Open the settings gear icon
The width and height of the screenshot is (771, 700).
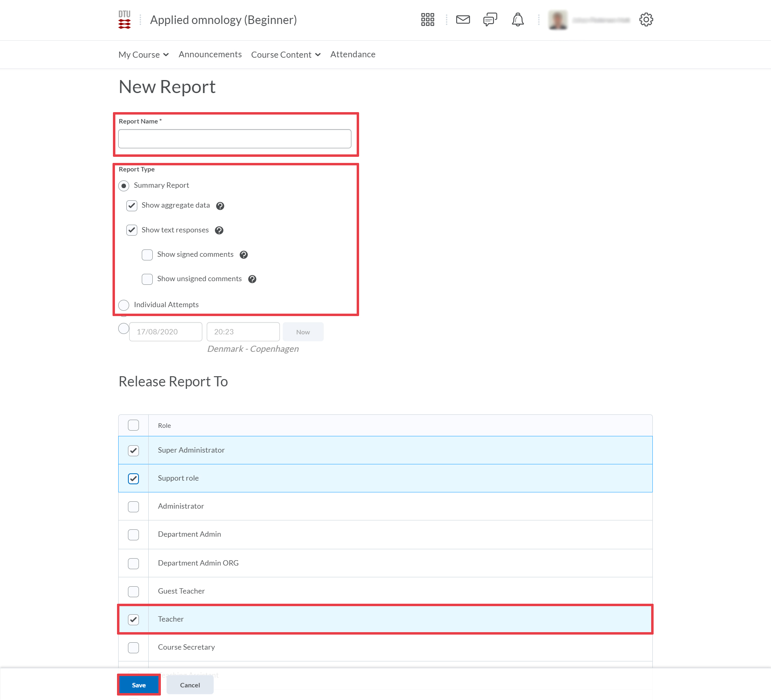[x=646, y=20]
